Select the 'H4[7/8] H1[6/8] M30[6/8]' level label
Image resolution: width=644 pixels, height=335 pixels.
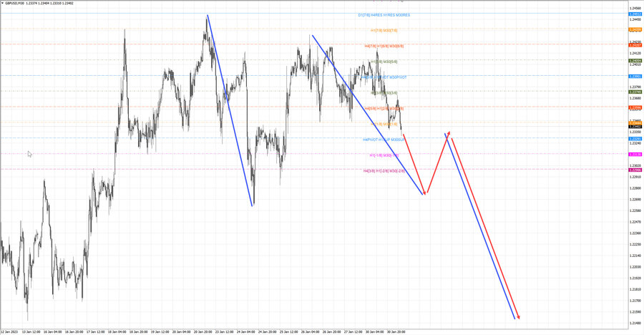[x=384, y=46]
